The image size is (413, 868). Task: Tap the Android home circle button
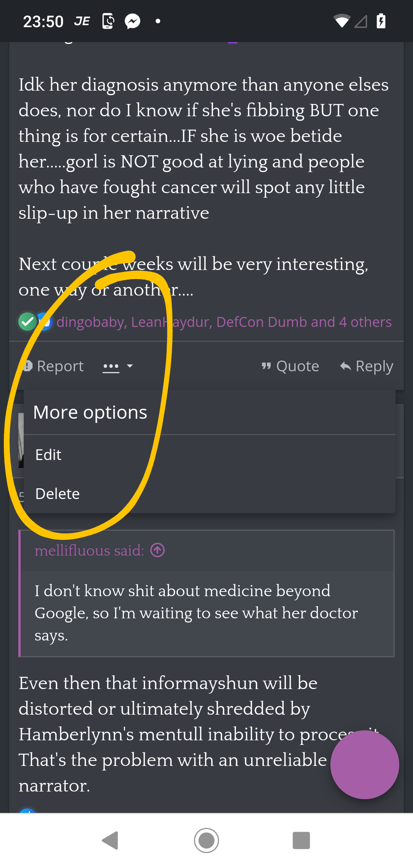tap(206, 840)
